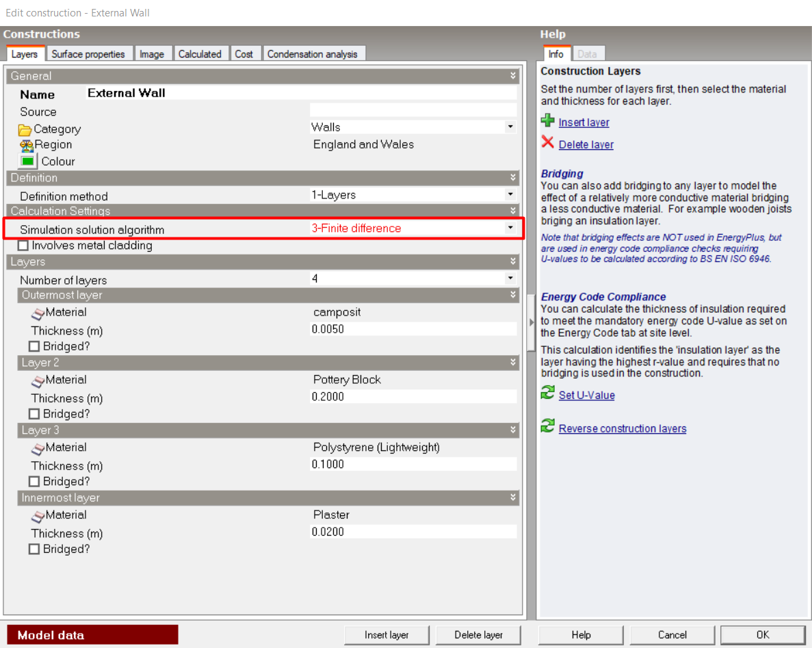Pick the green Colour swatch
The height and width of the screenshot is (648, 812).
point(27,161)
